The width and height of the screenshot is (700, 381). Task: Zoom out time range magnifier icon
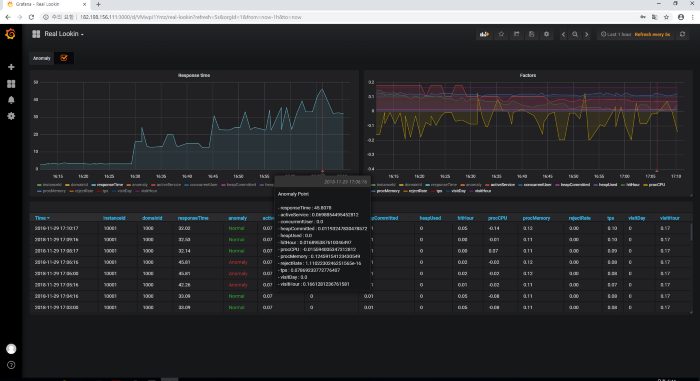coord(575,34)
